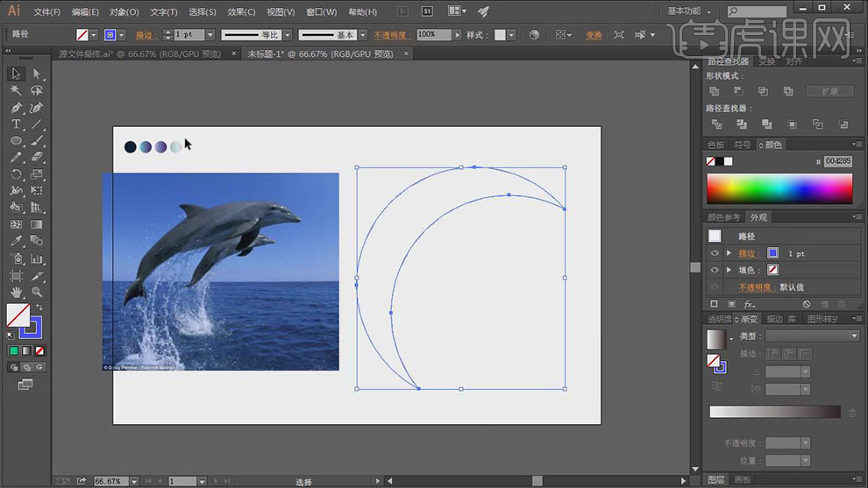Toggle visibility of the opacity attribute
868x488 pixels.
point(715,286)
